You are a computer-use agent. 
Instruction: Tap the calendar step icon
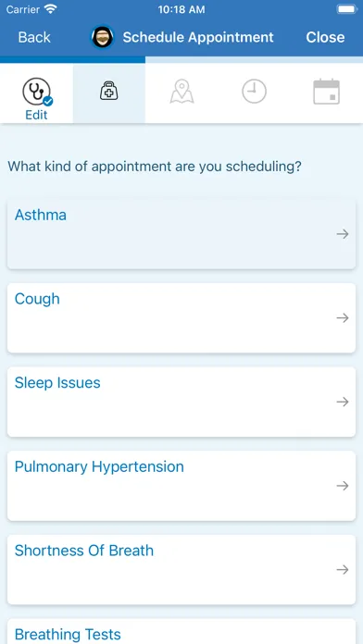(326, 92)
